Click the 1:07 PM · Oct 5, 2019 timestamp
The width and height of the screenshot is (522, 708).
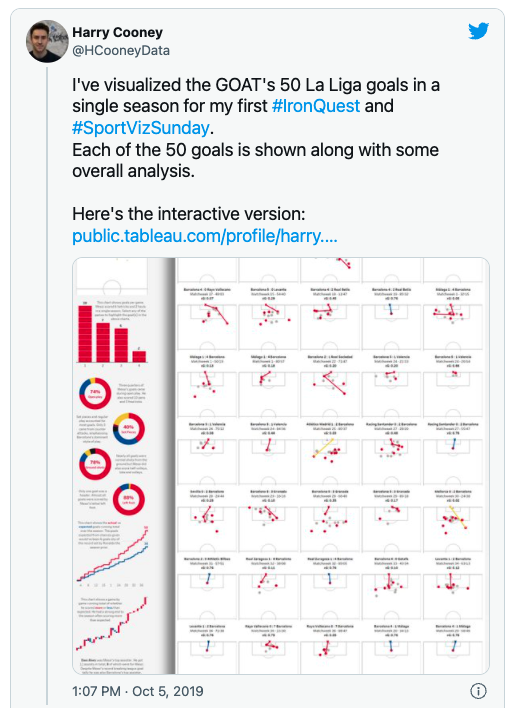[x=138, y=691]
